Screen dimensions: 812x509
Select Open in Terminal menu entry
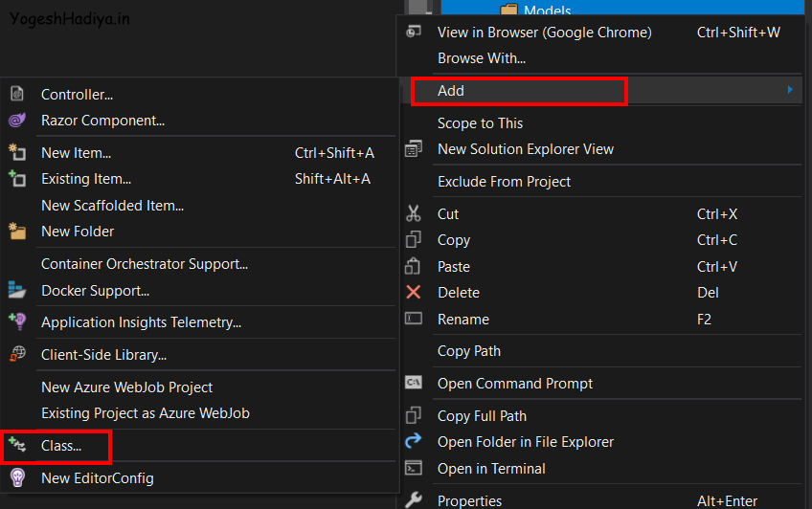(491, 469)
